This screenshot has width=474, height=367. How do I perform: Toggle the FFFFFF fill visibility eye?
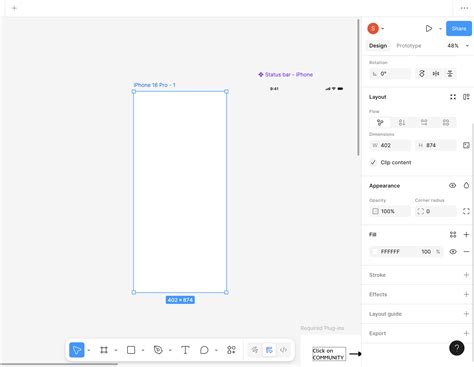453,252
